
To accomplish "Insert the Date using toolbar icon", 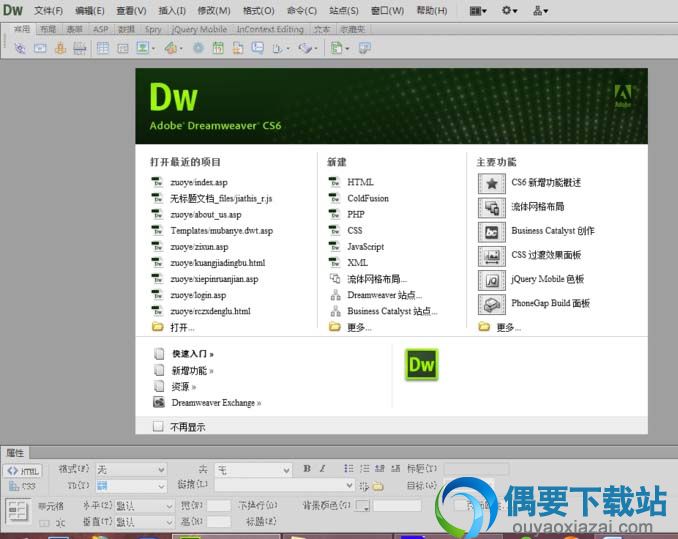I will 218,48.
